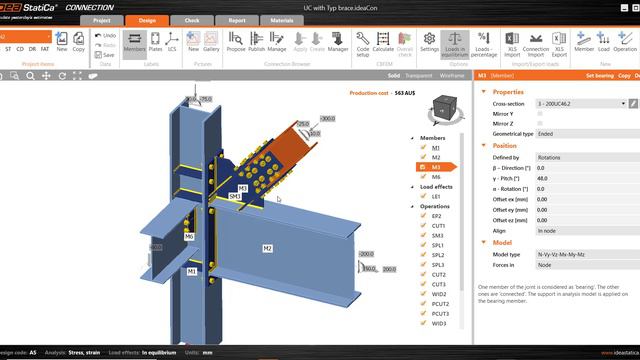Viewport: 640px width, 360px height.
Task: Open Align dropdown
Action: click(x=588, y=231)
